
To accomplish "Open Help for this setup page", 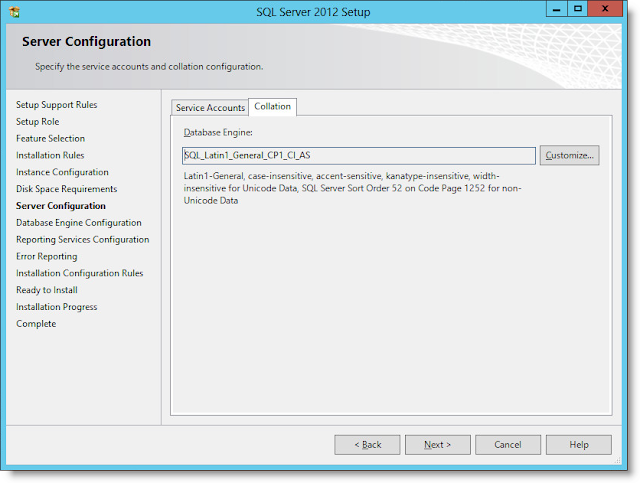I will pos(579,445).
